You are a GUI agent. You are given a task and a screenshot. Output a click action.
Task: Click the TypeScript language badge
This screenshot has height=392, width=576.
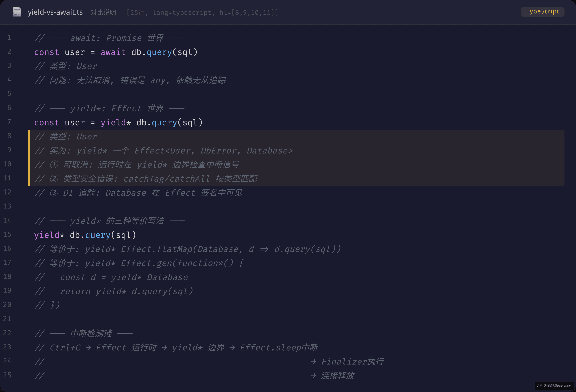coord(542,12)
